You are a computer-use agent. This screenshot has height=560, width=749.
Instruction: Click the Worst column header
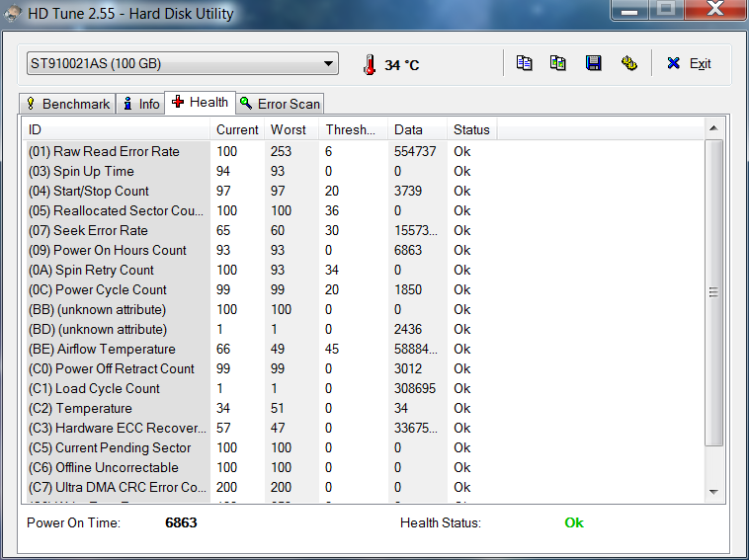(291, 129)
